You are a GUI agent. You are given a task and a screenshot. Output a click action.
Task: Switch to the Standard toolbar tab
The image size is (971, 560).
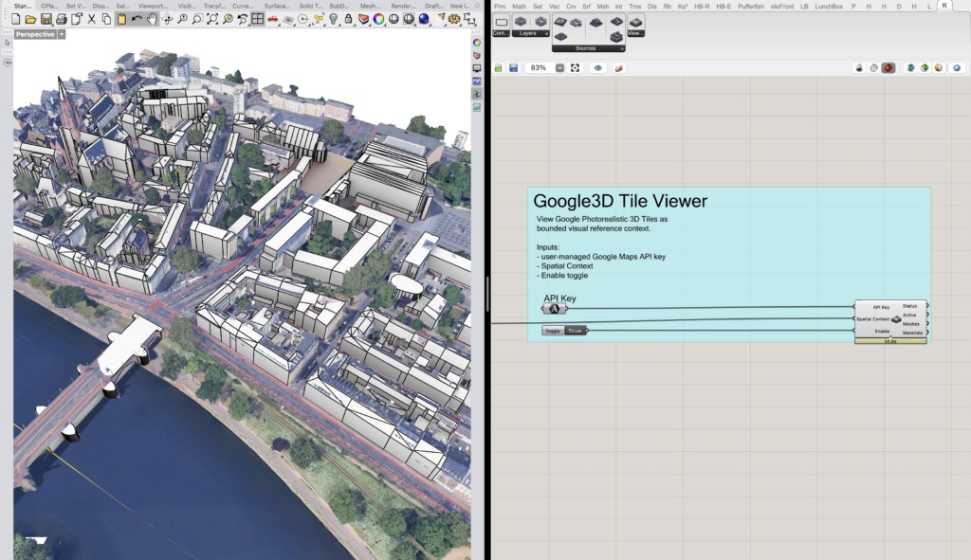point(23,6)
